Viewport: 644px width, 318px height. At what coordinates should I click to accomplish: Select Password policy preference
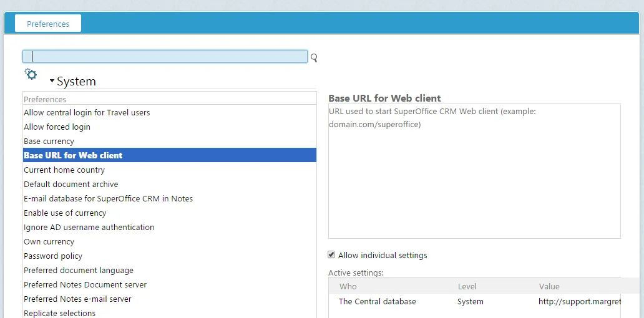click(x=53, y=256)
